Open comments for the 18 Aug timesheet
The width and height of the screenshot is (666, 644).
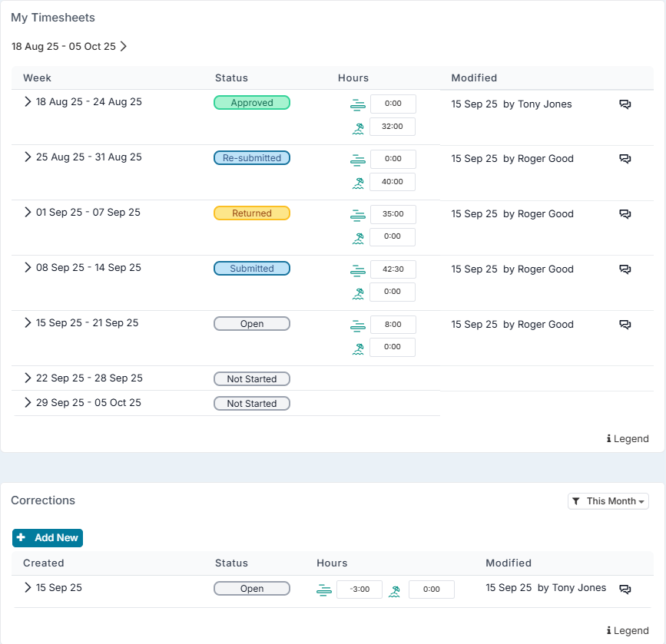click(625, 104)
